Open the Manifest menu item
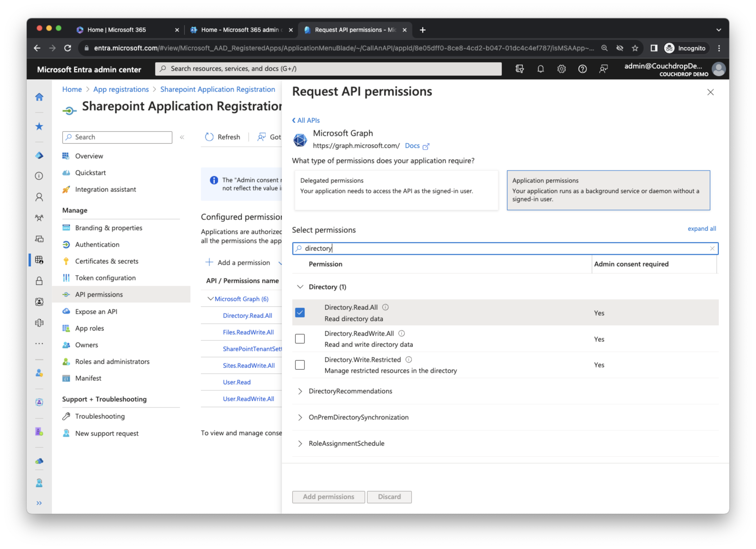 tap(88, 378)
